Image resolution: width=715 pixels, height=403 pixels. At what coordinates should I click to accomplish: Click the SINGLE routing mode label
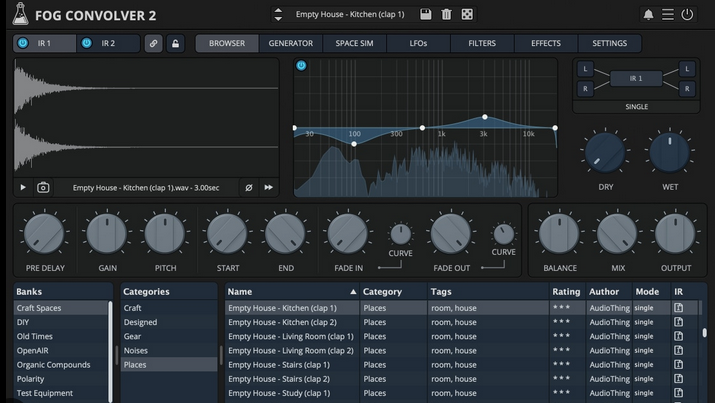pos(637,107)
